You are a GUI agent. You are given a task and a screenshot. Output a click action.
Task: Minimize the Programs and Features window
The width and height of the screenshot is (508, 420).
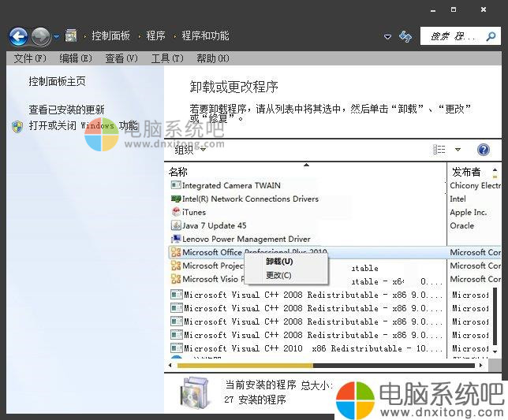pyautogui.click(x=433, y=10)
